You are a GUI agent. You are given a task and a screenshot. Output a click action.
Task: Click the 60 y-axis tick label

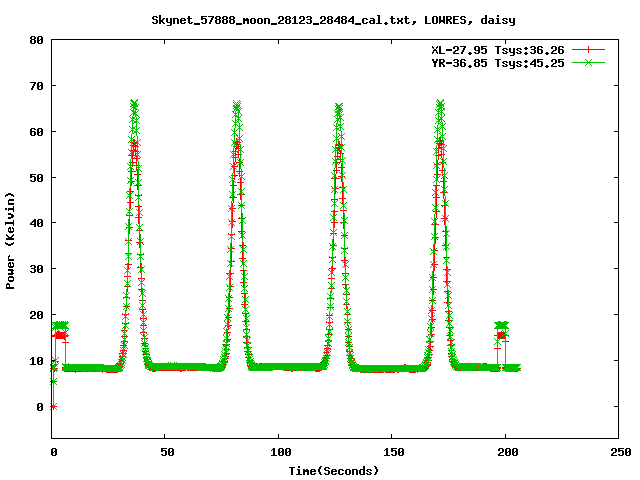36,132
